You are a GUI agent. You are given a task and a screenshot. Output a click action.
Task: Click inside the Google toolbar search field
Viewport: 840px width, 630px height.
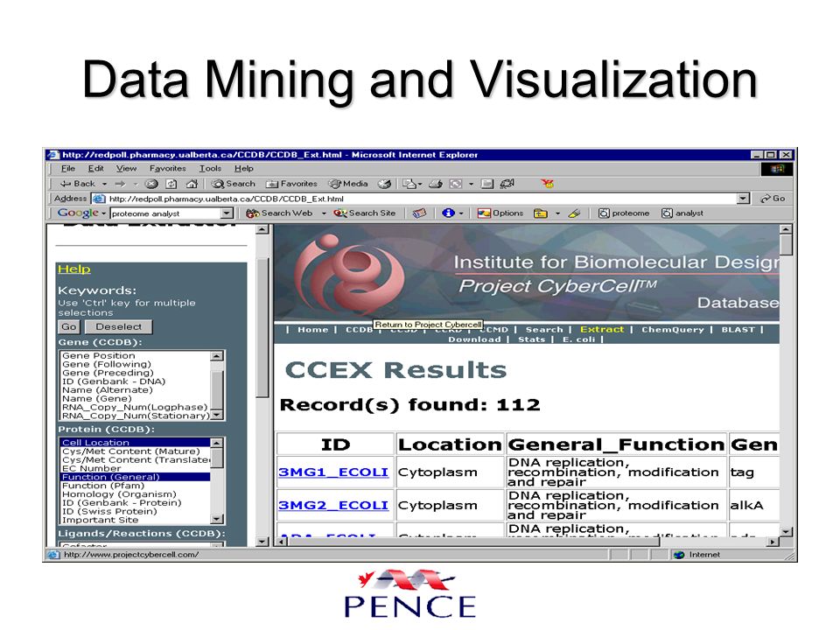pos(165,213)
